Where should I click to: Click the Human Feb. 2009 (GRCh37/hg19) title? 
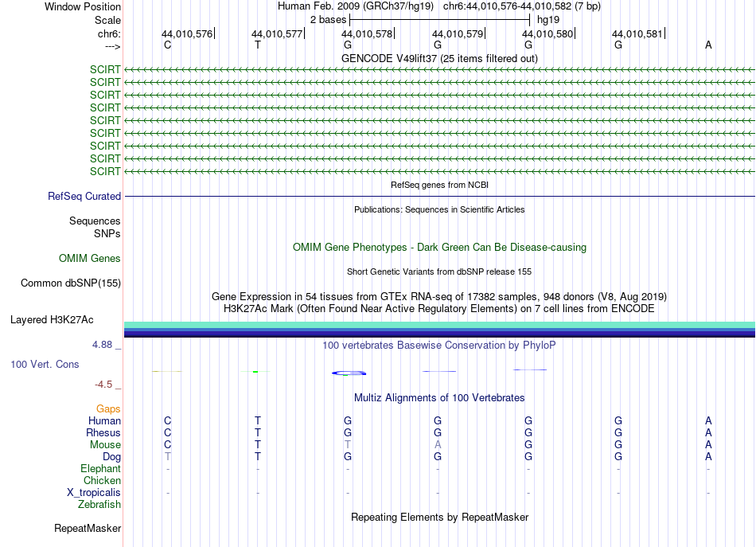356,6
